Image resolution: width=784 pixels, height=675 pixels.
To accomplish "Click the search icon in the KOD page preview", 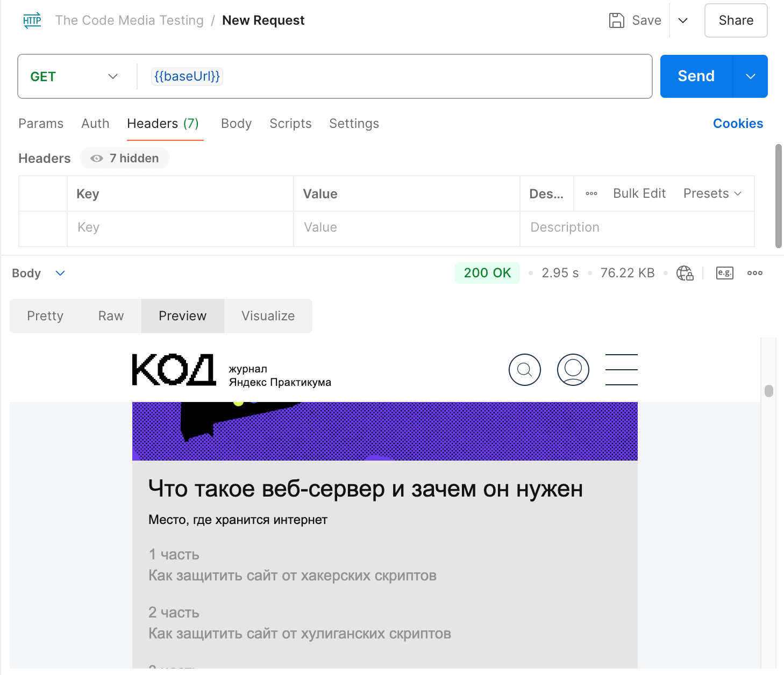I will [524, 370].
